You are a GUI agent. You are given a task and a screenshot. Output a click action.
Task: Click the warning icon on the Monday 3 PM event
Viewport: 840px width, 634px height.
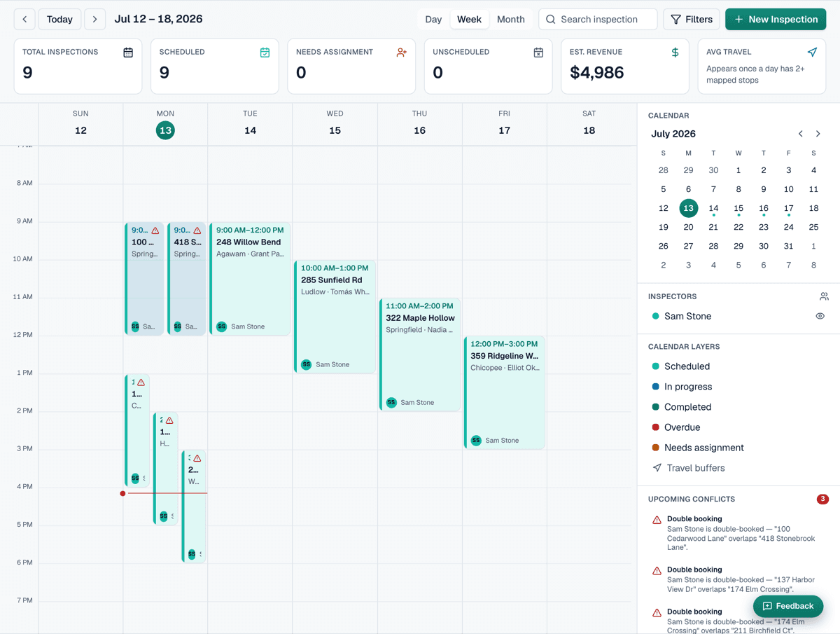[x=197, y=458]
